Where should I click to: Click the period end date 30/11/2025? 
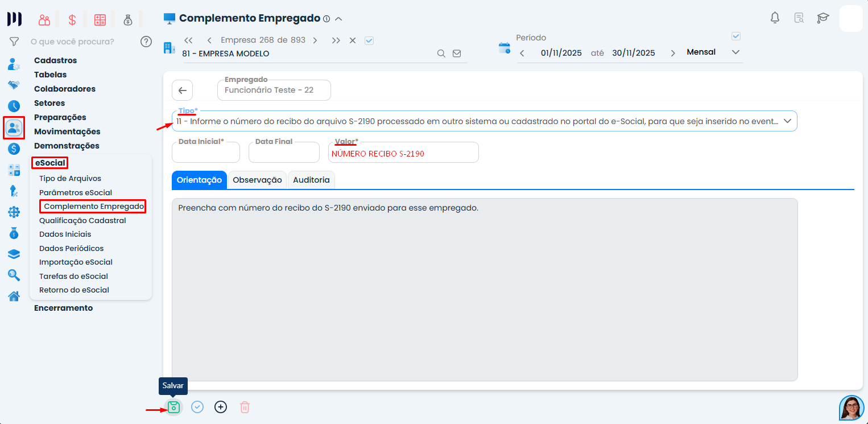(x=634, y=53)
